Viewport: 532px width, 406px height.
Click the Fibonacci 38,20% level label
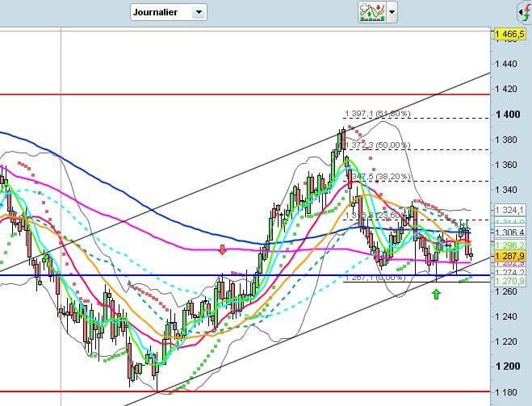pos(377,176)
